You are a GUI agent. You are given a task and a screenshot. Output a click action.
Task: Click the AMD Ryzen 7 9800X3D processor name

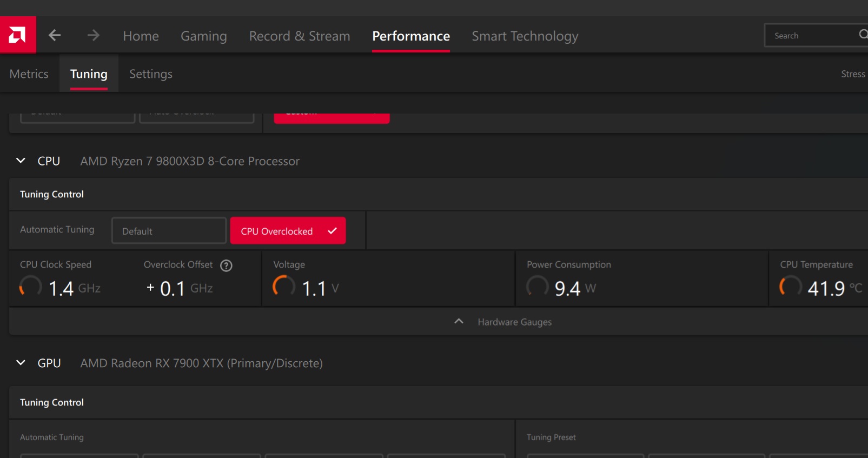pos(190,161)
